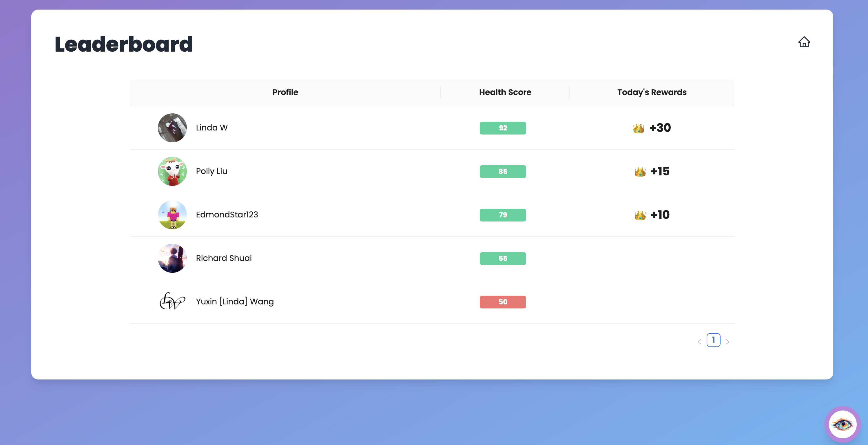Image resolution: width=868 pixels, height=445 pixels.
Task: Click EdmondStar123's profile avatar
Action: [x=172, y=215]
